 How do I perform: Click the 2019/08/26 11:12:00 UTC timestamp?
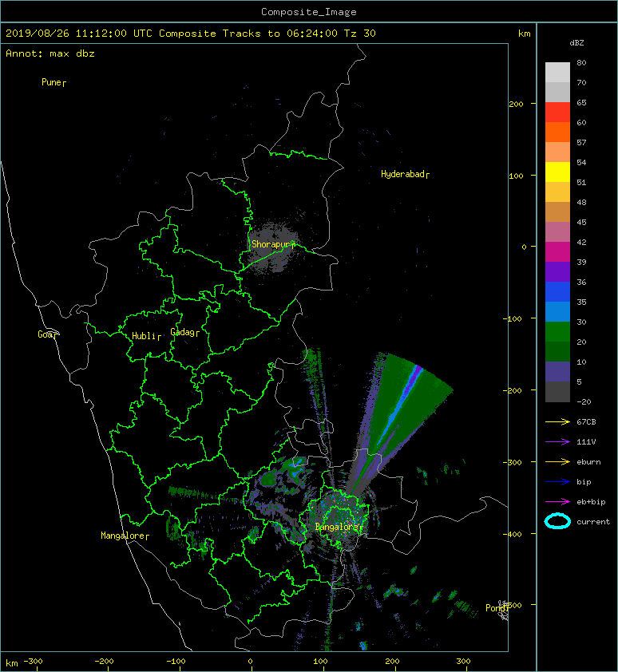tap(79, 34)
